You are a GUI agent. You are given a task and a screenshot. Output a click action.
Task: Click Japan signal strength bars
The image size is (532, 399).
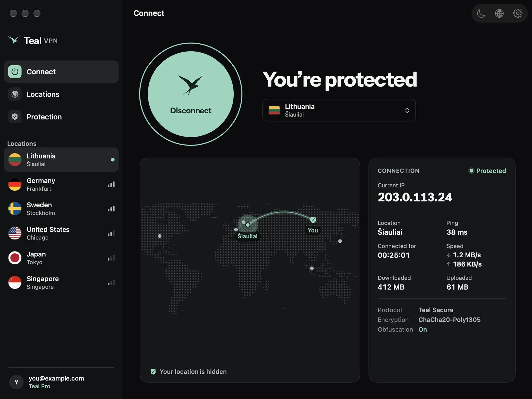111,258
